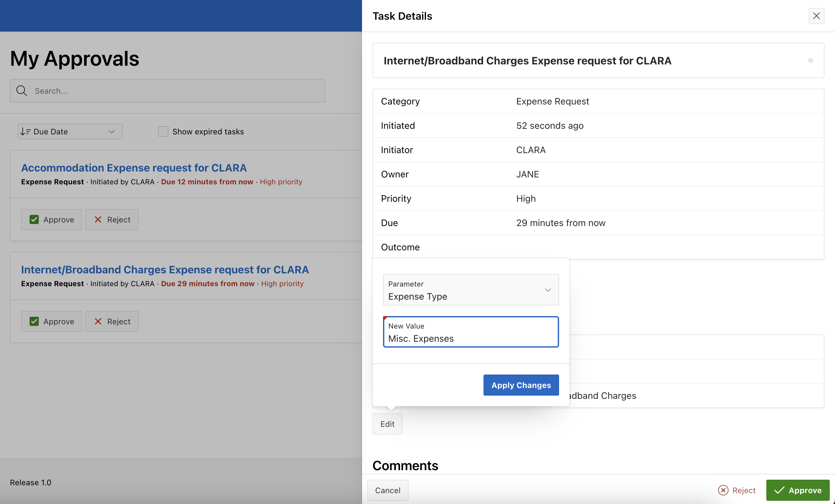Open Accommodation Expense request for CLARA
The height and width of the screenshot is (504, 835).
134,168
